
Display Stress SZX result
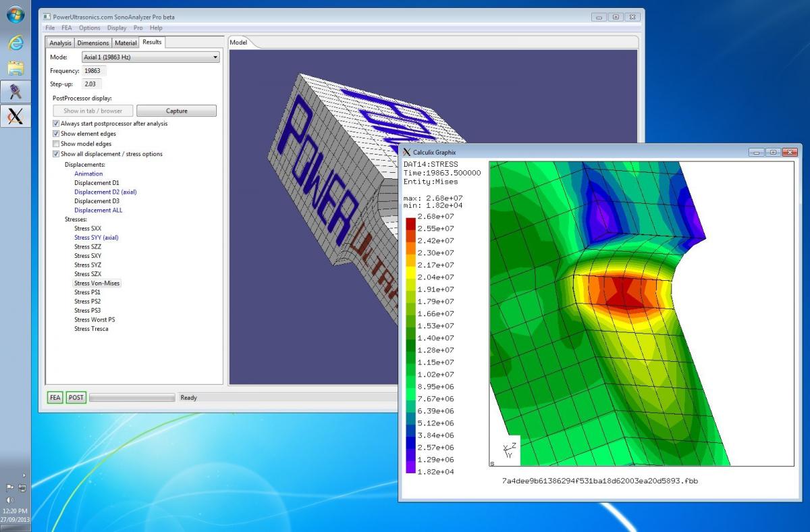88,274
